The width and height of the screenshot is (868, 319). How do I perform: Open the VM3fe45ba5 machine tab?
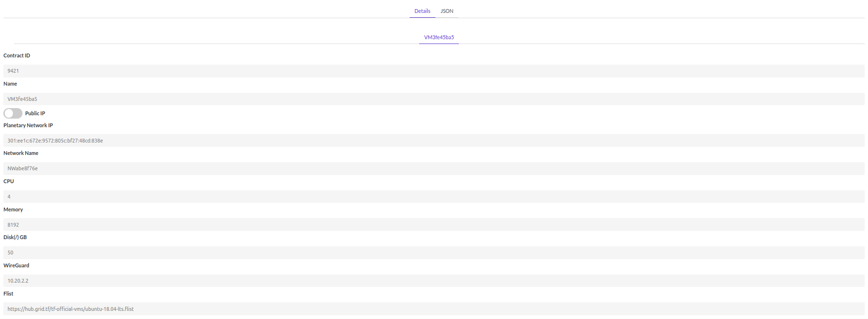pyautogui.click(x=439, y=37)
